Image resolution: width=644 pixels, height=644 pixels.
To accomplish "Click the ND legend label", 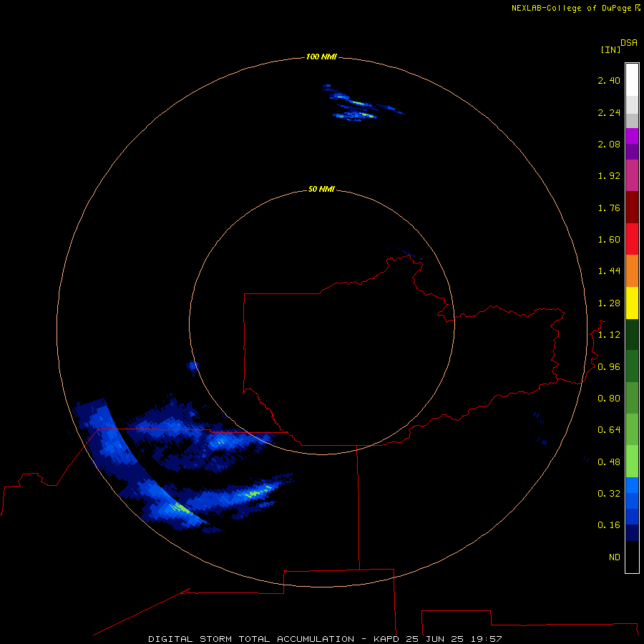I will click(615, 557).
